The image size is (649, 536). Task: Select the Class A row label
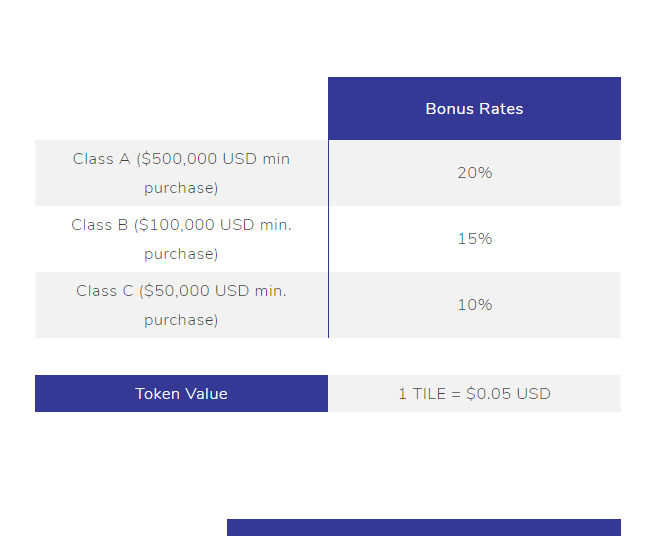[x=181, y=173]
